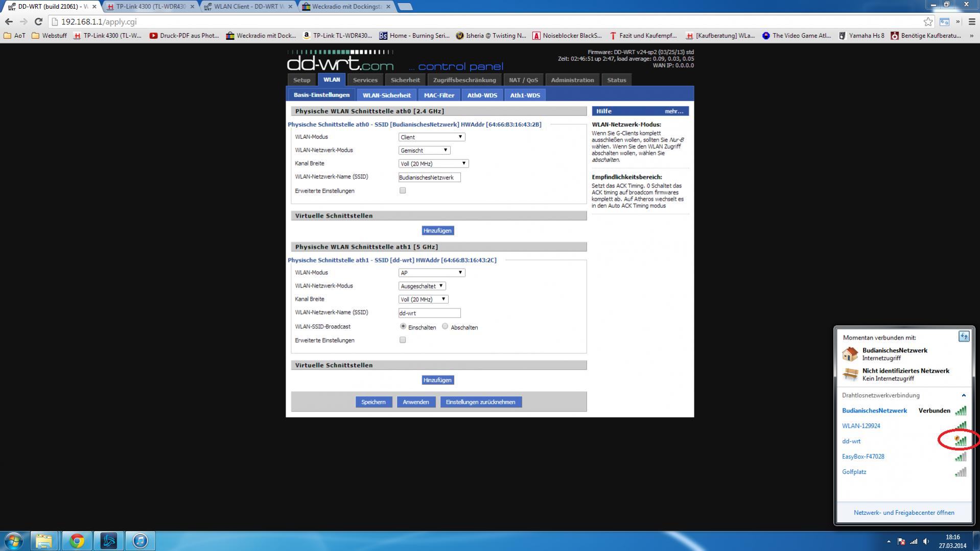Open the Noiseblocker BlackS... bookmark
This screenshot has height=551, width=980.
click(567, 36)
